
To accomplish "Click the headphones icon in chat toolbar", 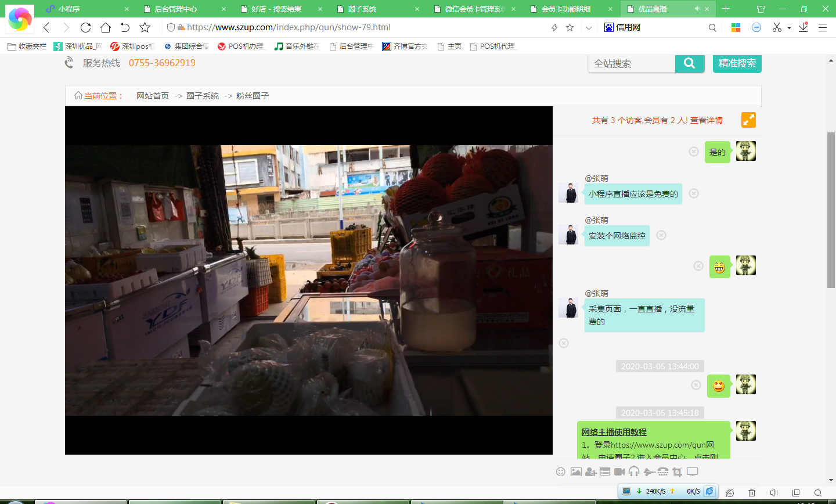I will (x=634, y=472).
